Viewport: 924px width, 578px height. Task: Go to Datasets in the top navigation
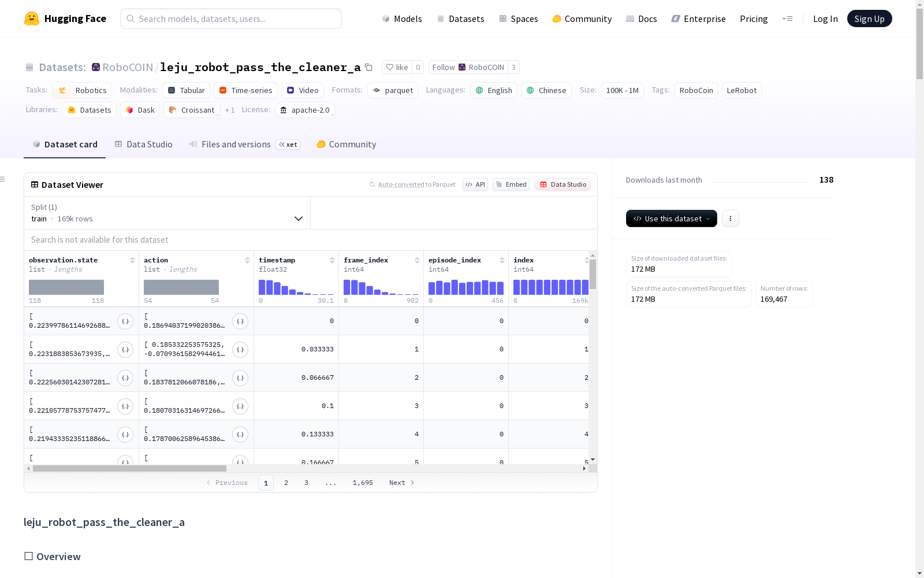click(460, 18)
